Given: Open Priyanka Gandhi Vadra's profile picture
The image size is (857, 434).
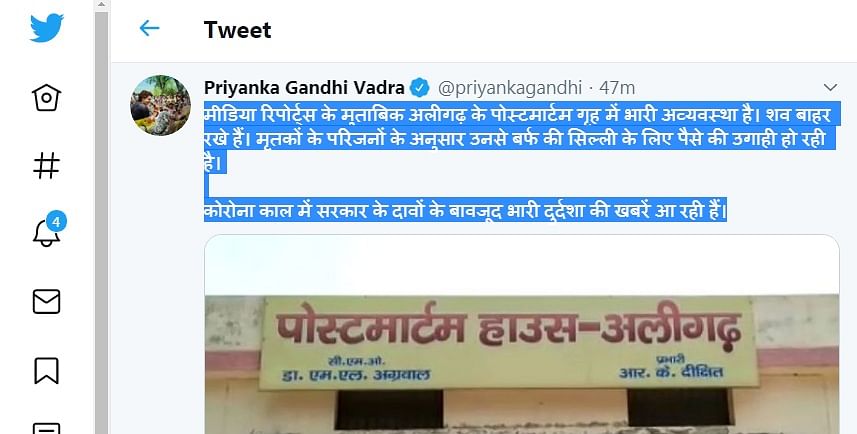Looking at the screenshot, I should [x=160, y=105].
